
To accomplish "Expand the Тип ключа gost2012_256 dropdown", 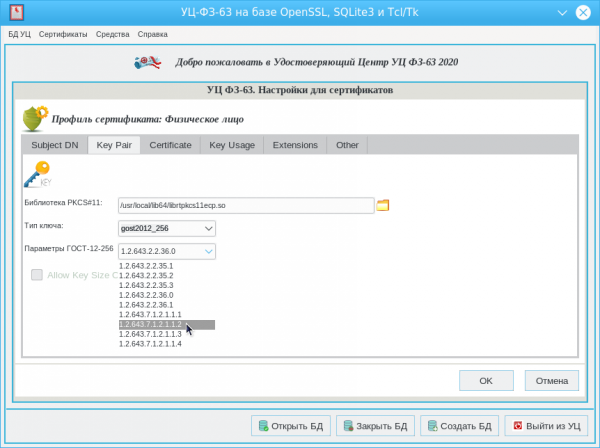I will (x=208, y=228).
